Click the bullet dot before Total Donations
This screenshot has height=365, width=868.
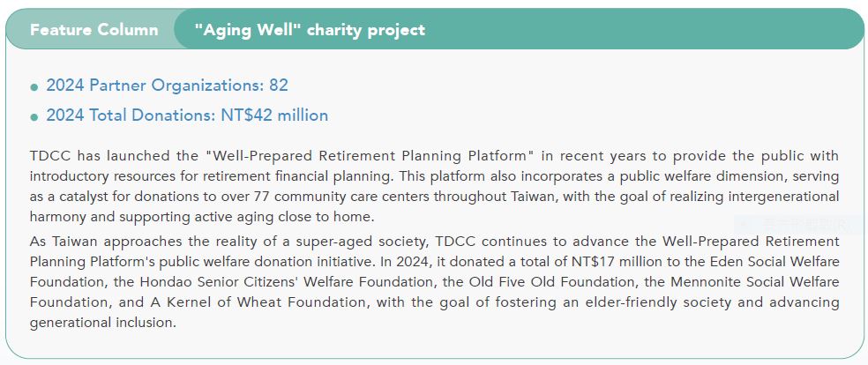pos(34,116)
